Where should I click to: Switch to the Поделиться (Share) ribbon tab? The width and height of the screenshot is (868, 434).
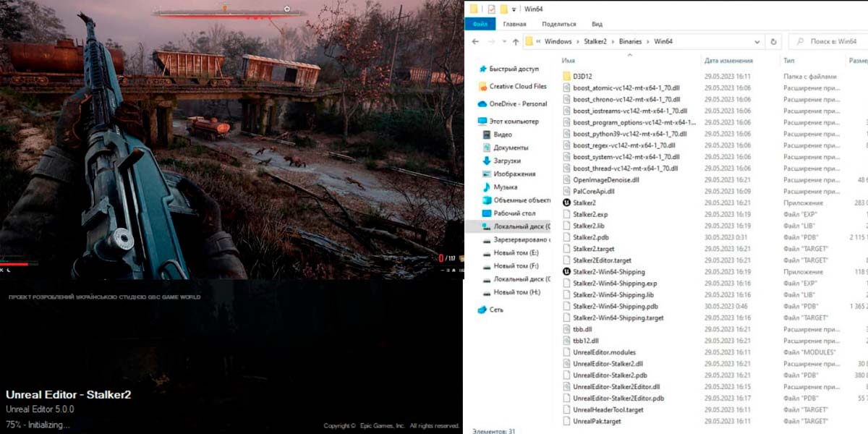click(559, 24)
